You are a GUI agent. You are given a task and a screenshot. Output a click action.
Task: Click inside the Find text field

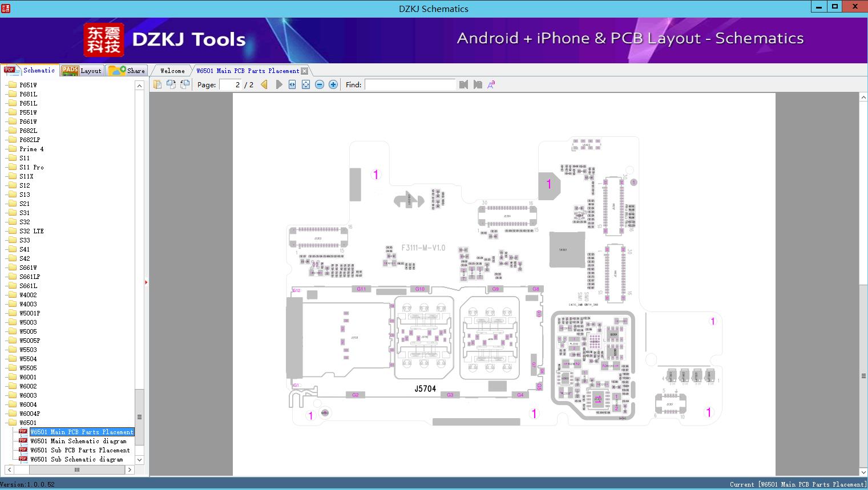pyautogui.click(x=410, y=84)
